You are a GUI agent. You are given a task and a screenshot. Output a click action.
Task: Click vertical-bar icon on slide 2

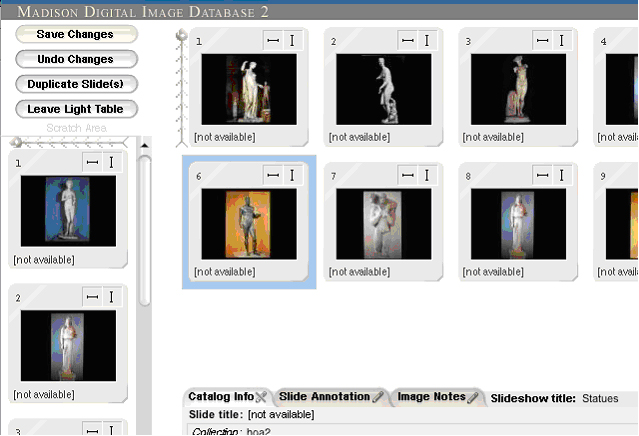427,40
